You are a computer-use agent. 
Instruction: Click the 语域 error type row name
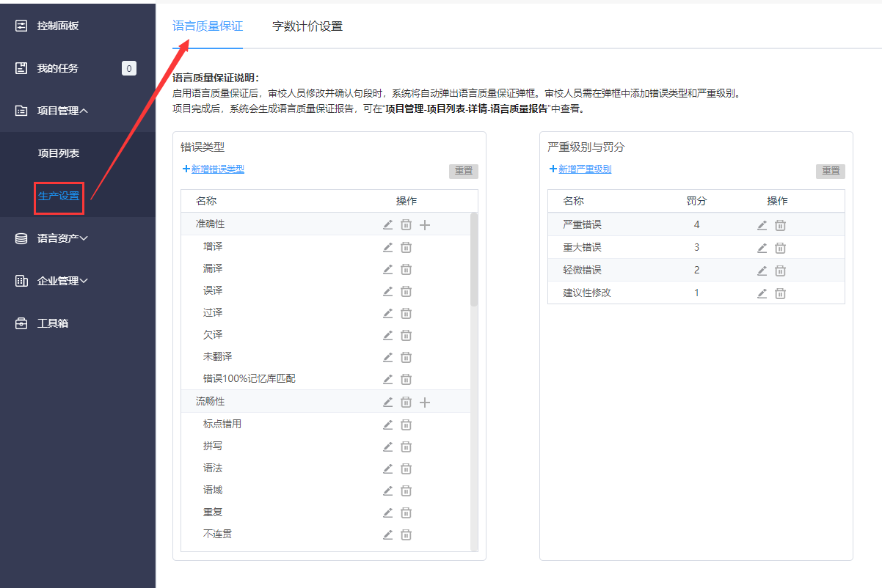coord(213,490)
